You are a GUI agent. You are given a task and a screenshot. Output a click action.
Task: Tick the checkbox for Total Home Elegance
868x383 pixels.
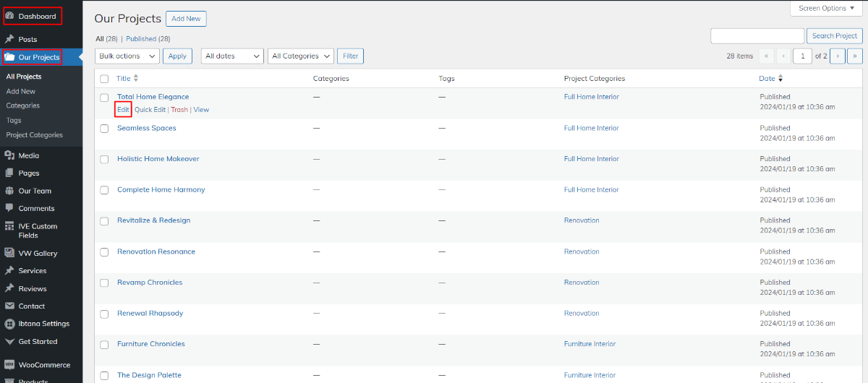point(104,98)
